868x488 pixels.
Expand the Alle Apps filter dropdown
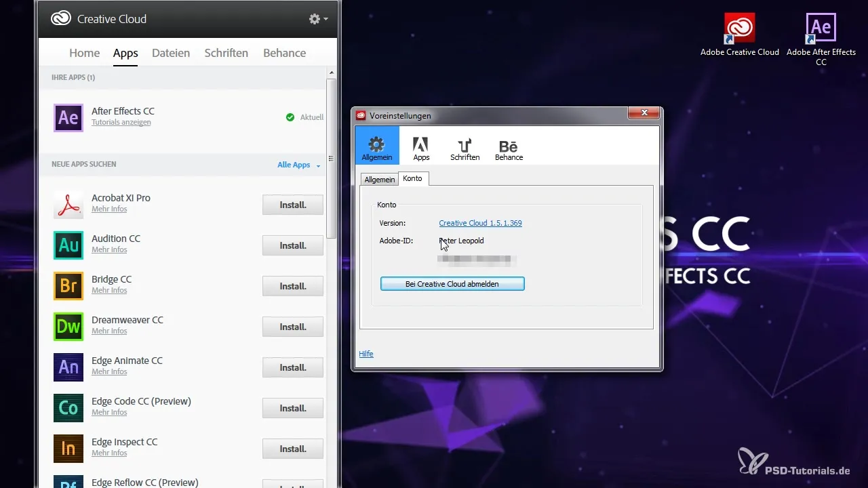point(298,165)
